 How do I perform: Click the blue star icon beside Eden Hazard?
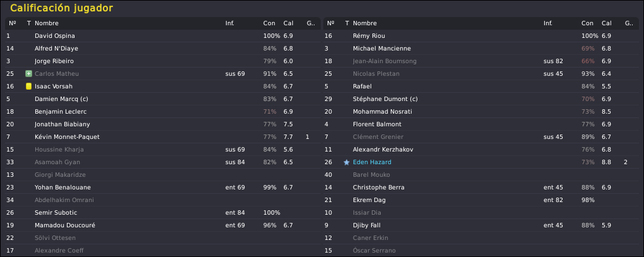[347, 162]
